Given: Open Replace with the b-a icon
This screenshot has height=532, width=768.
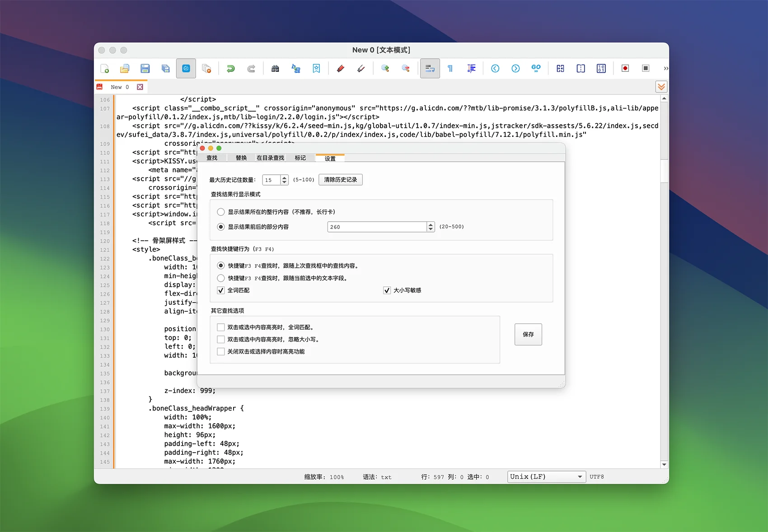Looking at the screenshot, I should pyautogui.click(x=296, y=69).
